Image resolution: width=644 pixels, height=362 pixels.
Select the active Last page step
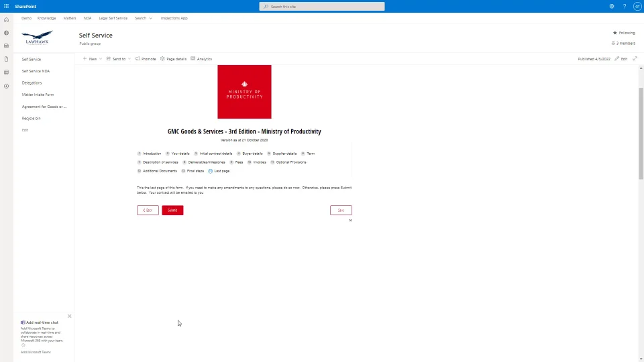click(219, 171)
